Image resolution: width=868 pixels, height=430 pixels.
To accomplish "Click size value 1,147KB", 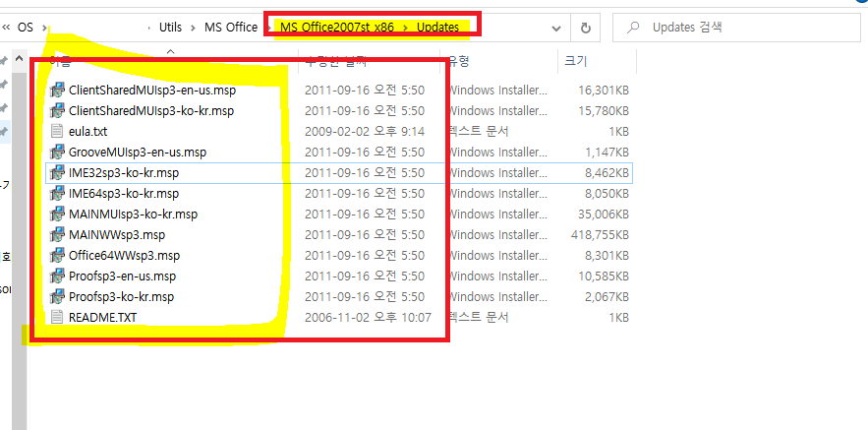I will [x=607, y=152].
